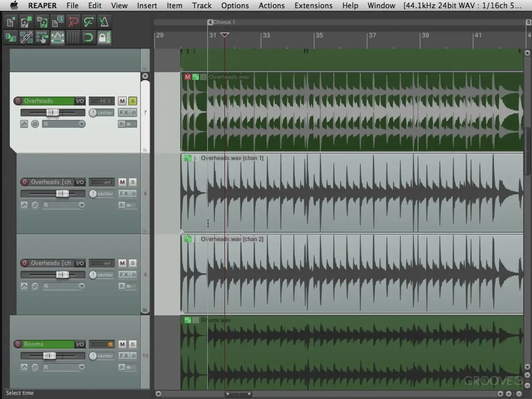Open the Actions menu
532x399 pixels.
click(x=271, y=5)
